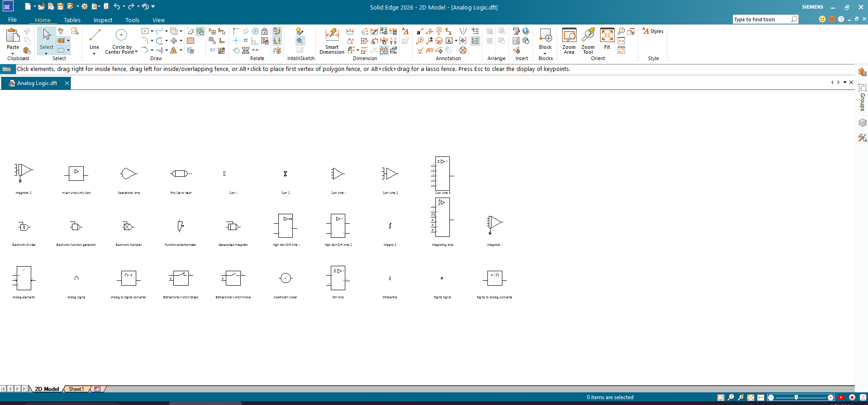Open the Inspect ribbon tab
The width and height of the screenshot is (868, 405).
[103, 20]
